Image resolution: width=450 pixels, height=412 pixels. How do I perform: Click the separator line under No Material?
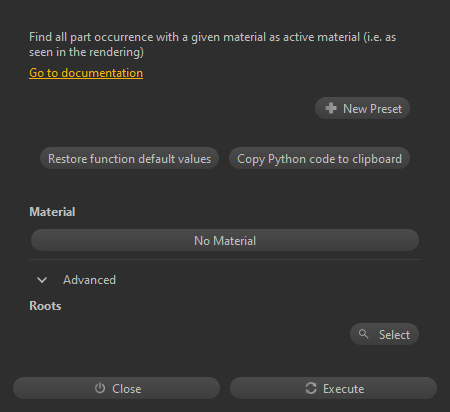[x=225, y=259]
